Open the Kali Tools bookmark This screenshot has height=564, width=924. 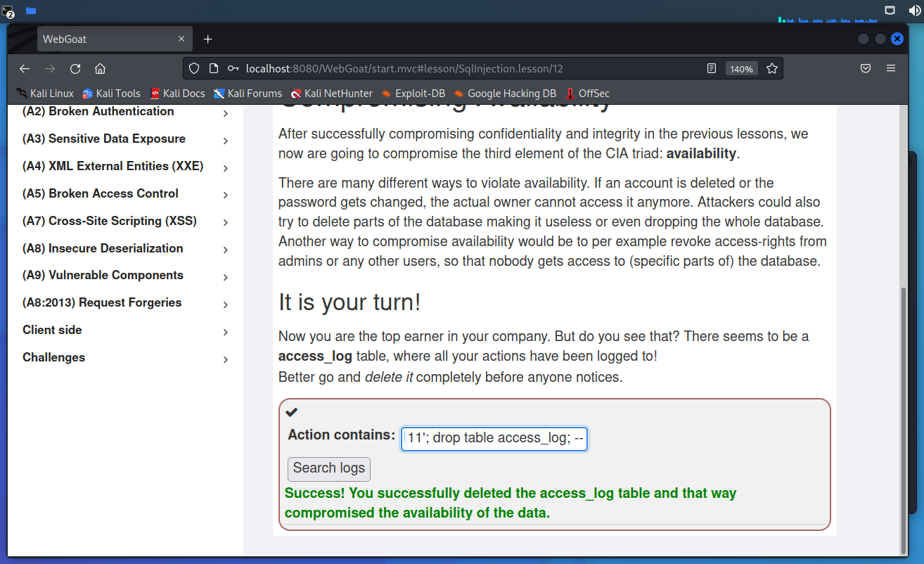111,94
